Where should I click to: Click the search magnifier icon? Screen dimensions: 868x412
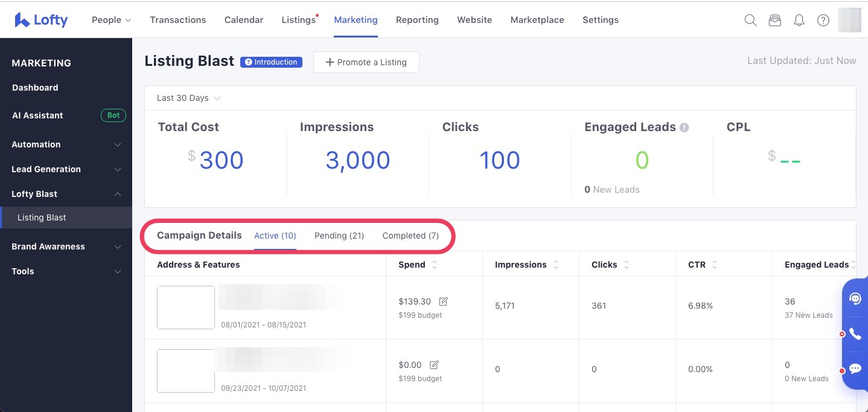[x=750, y=20]
